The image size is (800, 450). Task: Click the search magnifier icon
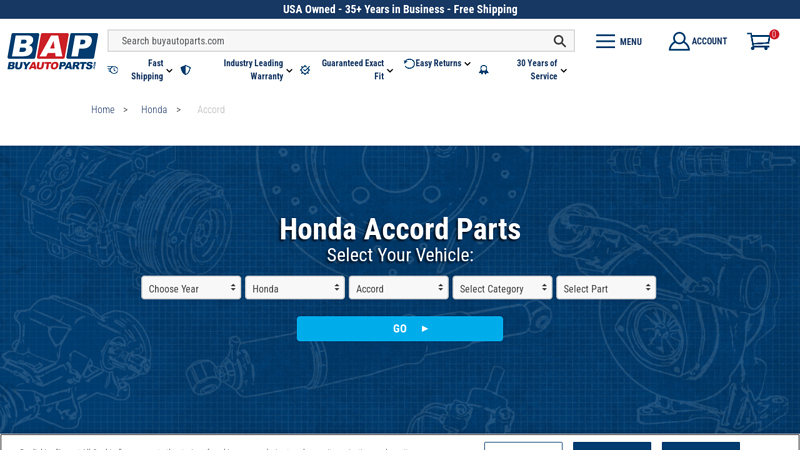click(x=560, y=41)
